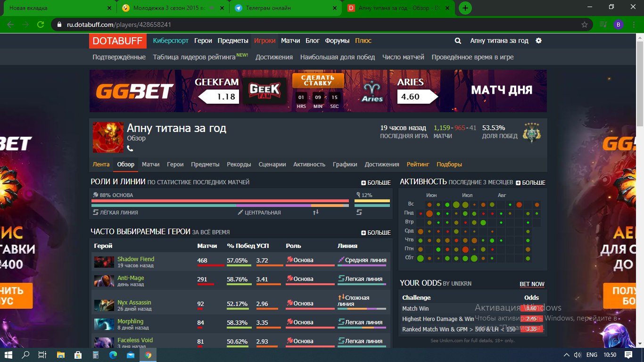The width and height of the screenshot is (644, 362).
Task: Open the Chrome profile avatar B
Action: click(618, 24)
